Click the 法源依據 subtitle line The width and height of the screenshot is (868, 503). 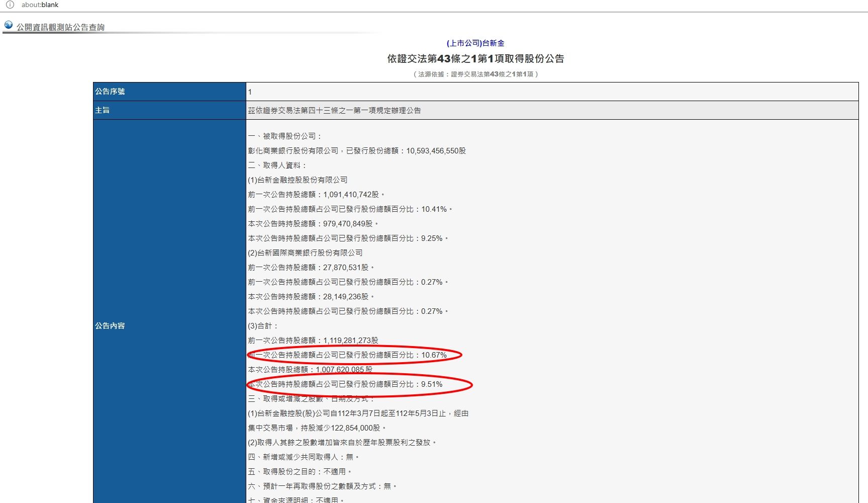pyautogui.click(x=475, y=74)
